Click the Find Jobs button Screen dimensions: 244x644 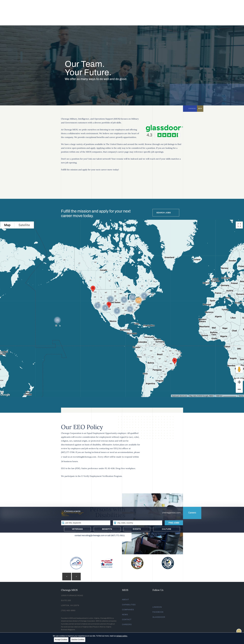tap(174, 523)
